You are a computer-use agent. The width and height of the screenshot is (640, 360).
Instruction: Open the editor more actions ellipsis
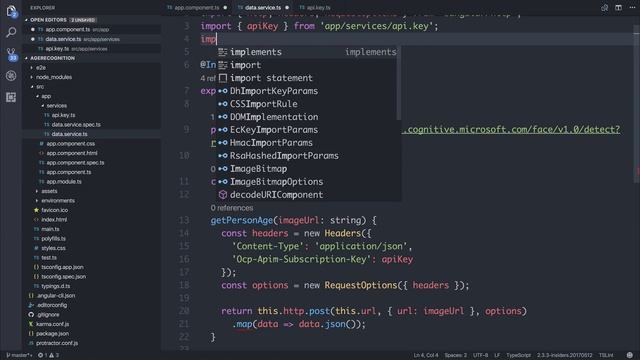tap(632, 7)
